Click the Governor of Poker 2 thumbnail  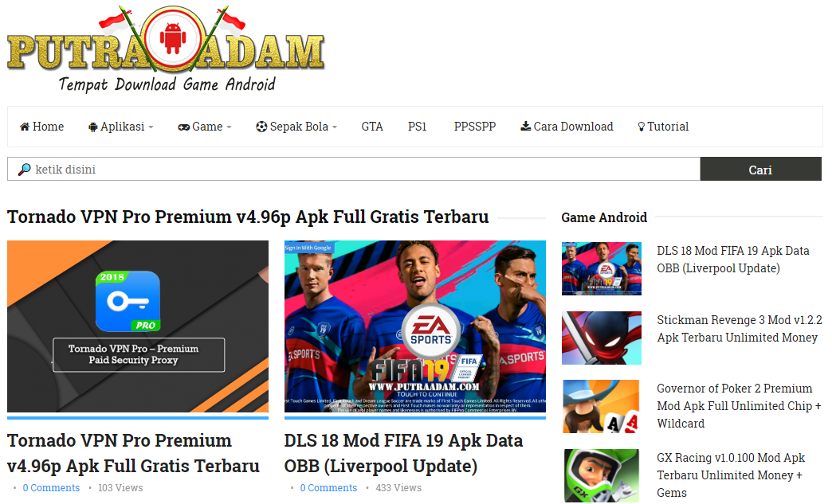tap(602, 407)
